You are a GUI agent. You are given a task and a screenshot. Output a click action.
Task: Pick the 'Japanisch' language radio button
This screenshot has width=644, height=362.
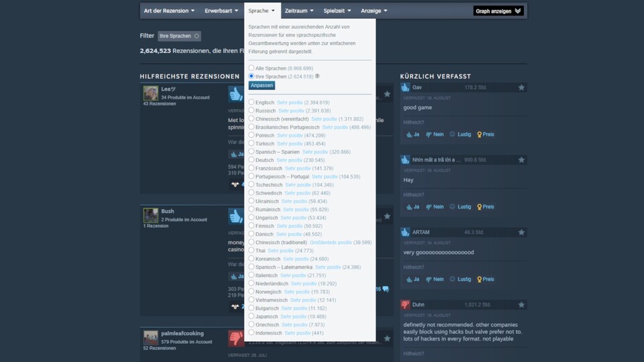pyautogui.click(x=252, y=316)
